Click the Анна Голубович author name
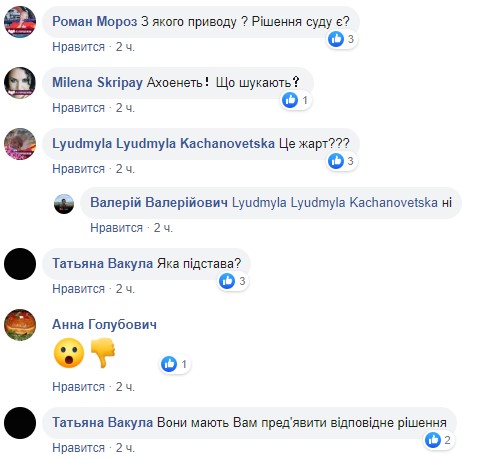 104,324
